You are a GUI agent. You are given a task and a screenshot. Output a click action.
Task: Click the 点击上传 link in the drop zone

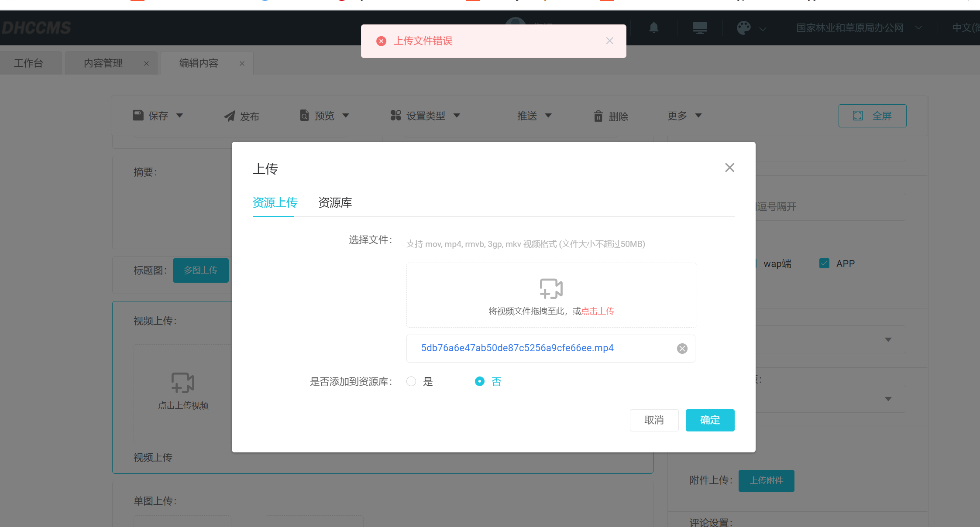click(x=598, y=311)
